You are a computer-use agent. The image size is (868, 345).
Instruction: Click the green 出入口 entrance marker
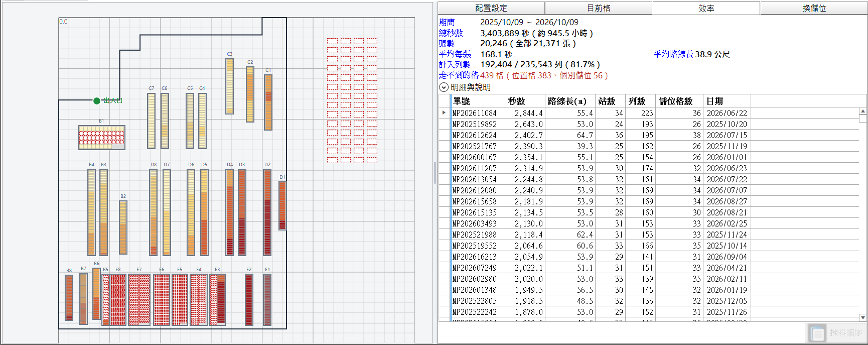pyautogui.click(x=97, y=101)
